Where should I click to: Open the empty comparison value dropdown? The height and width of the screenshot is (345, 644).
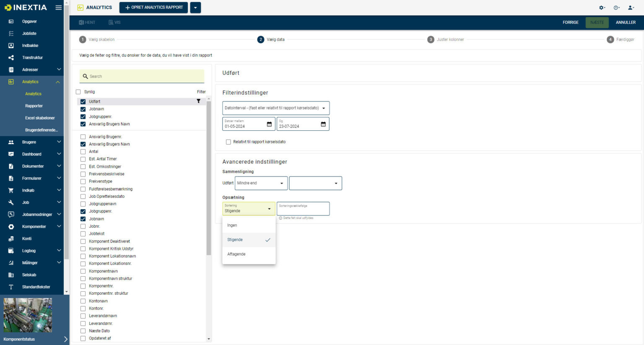[316, 183]
